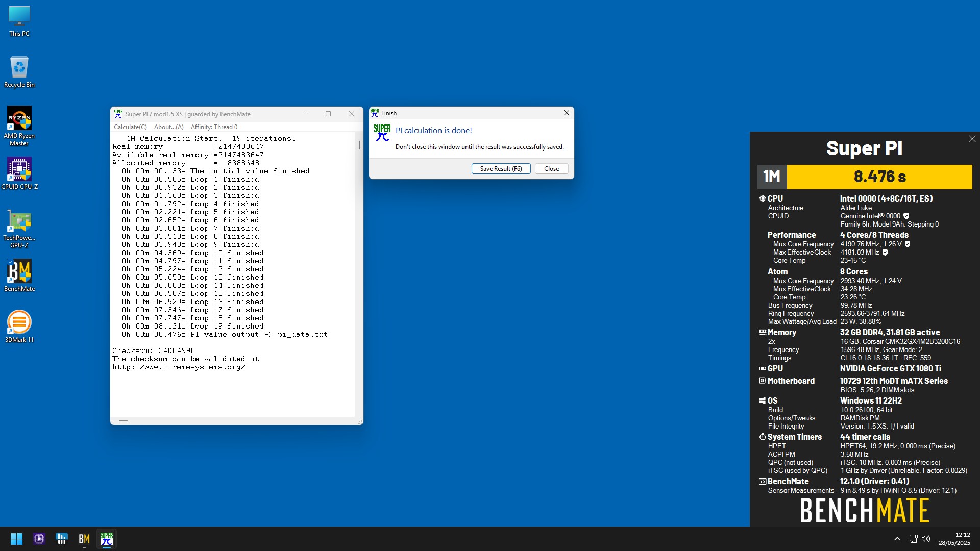Click the BenchMate section icon
Viewport: 980px width, 551px height.
[x=762, y=482]
